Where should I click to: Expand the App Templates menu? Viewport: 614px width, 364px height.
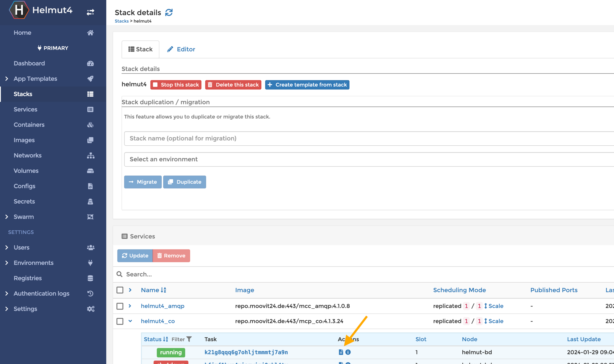coord(7,79)
